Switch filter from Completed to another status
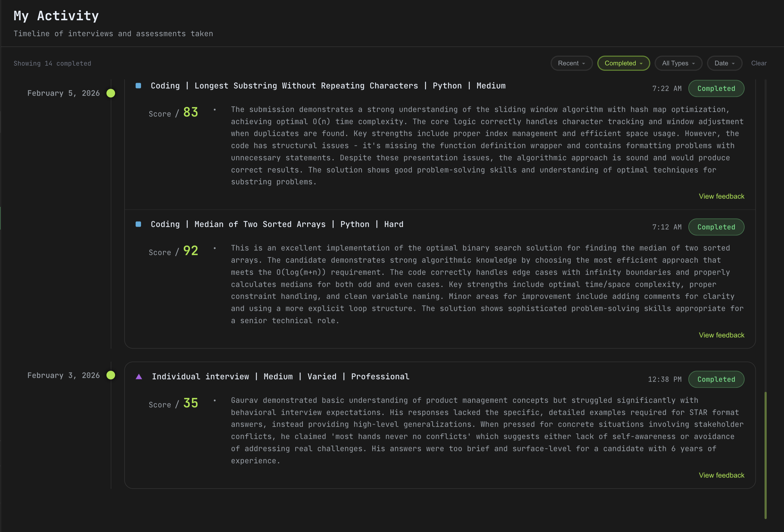784x532 pixels. click(x=623, y=63)
